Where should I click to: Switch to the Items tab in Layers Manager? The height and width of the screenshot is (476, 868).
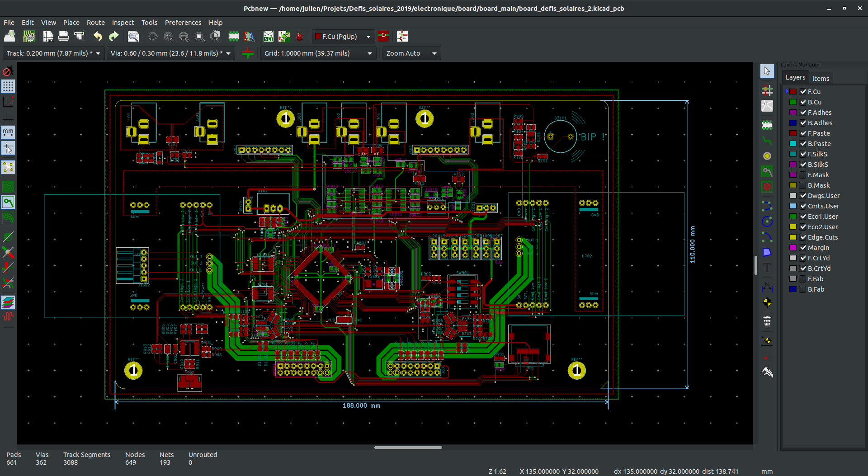(821, 78)
